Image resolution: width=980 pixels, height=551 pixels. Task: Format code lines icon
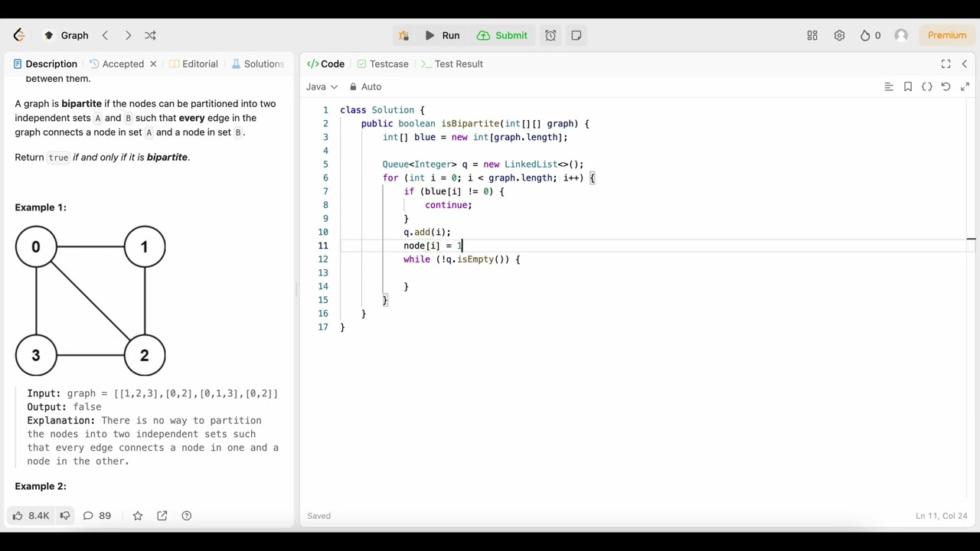tap(889, 86)
